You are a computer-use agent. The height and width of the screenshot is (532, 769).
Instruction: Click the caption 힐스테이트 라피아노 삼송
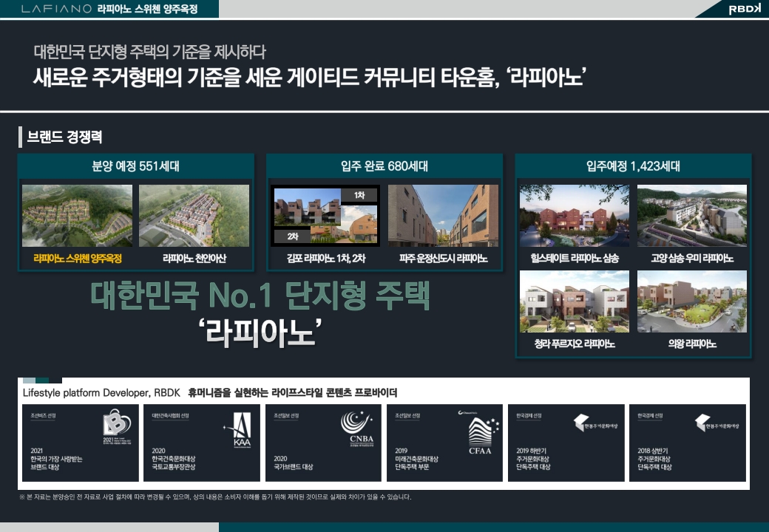pos(575,258)
